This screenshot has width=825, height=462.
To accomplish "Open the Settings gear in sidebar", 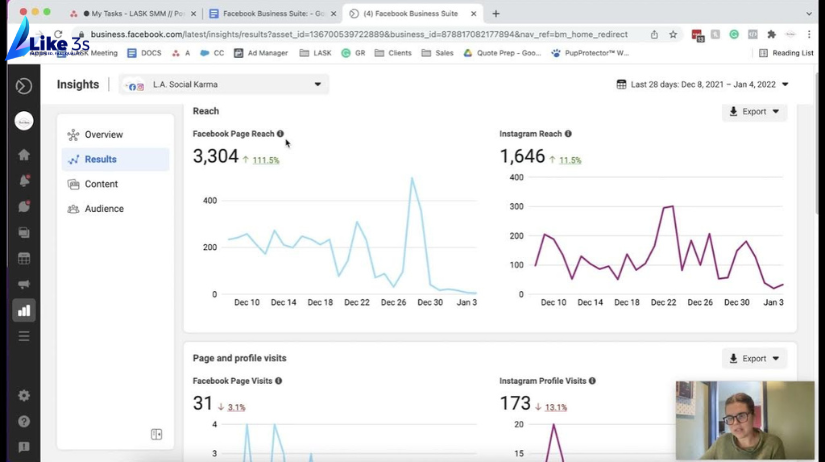I will [x=24, y=396].
